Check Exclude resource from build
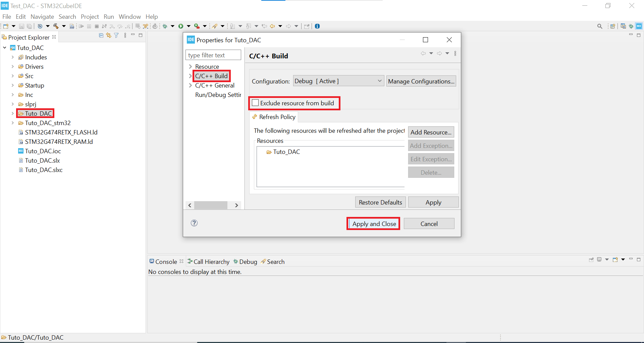 (x=256, y=103)
